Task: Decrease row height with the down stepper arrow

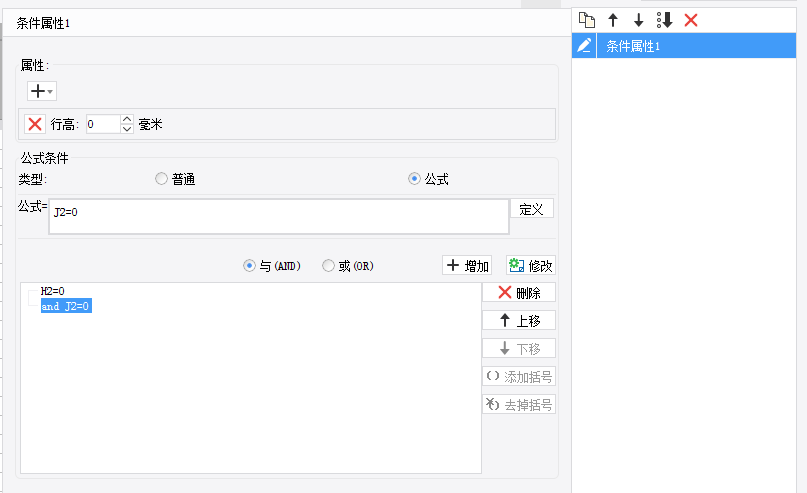Action: [x=127, y=129]
